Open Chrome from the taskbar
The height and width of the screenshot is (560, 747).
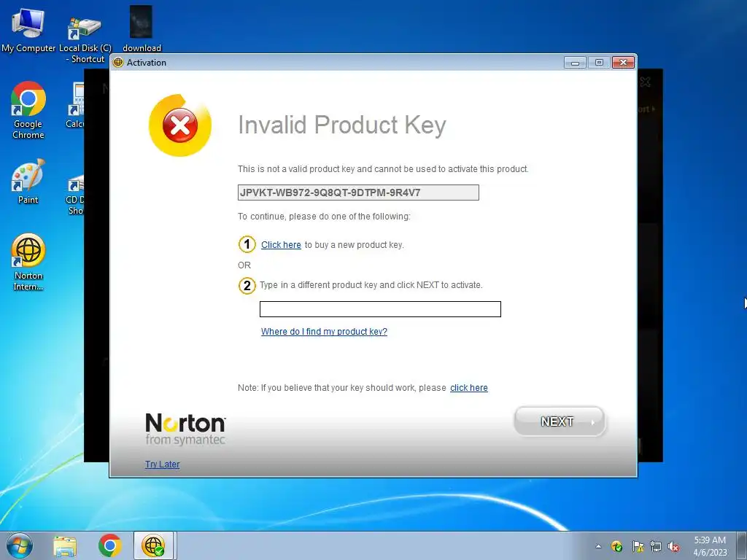[109, 545]
